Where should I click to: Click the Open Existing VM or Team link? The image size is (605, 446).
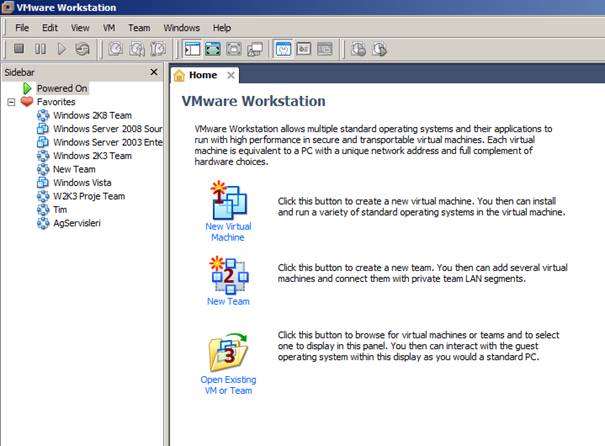click(228, 385)
